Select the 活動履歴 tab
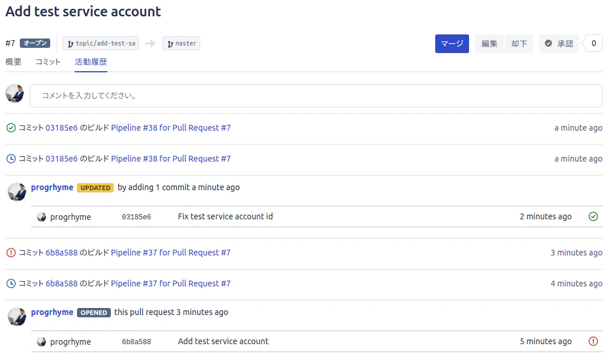 point(91,62)
